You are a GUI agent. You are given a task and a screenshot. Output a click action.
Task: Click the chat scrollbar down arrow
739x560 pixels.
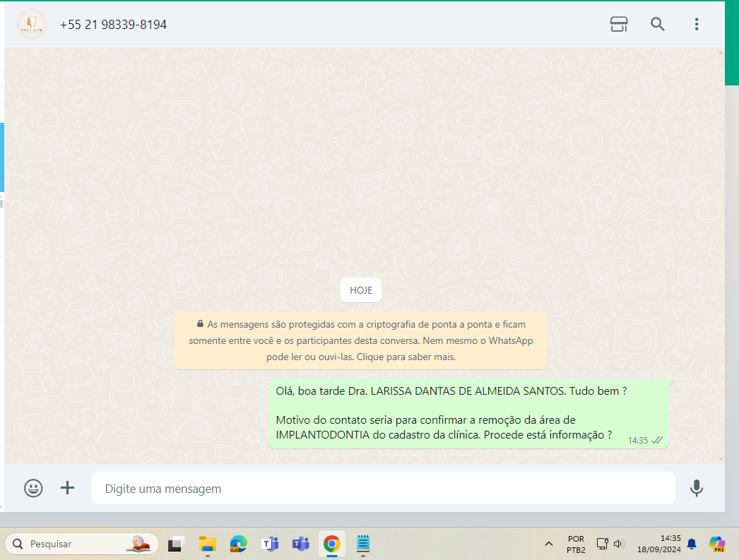(x=721, y=459)
